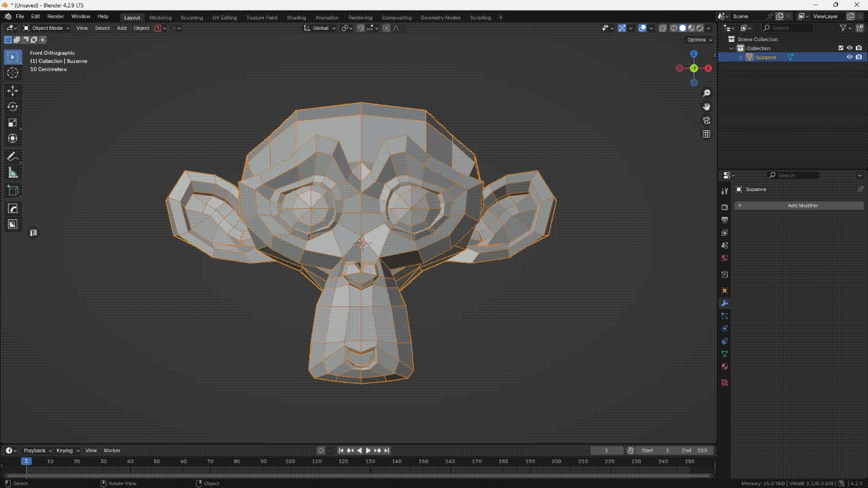Select the Annotate tool

[x=12, y=157]
